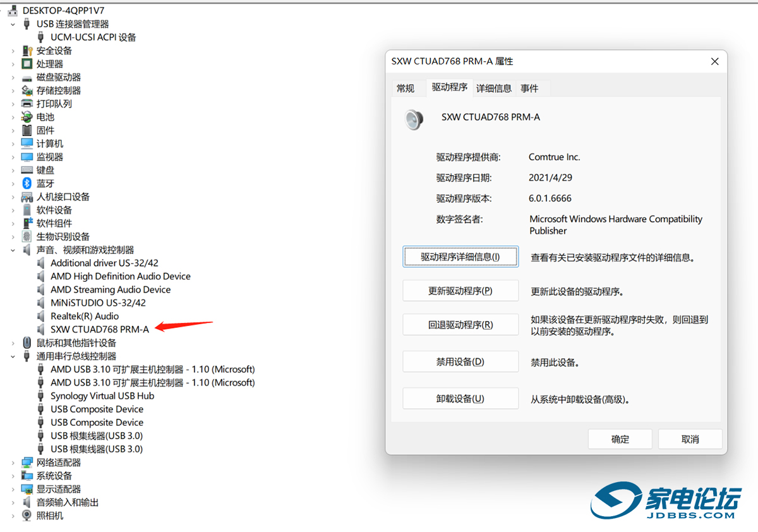Open the 详细信息 tab
This screenshot has height=532, width=758.
pos(494,88)
